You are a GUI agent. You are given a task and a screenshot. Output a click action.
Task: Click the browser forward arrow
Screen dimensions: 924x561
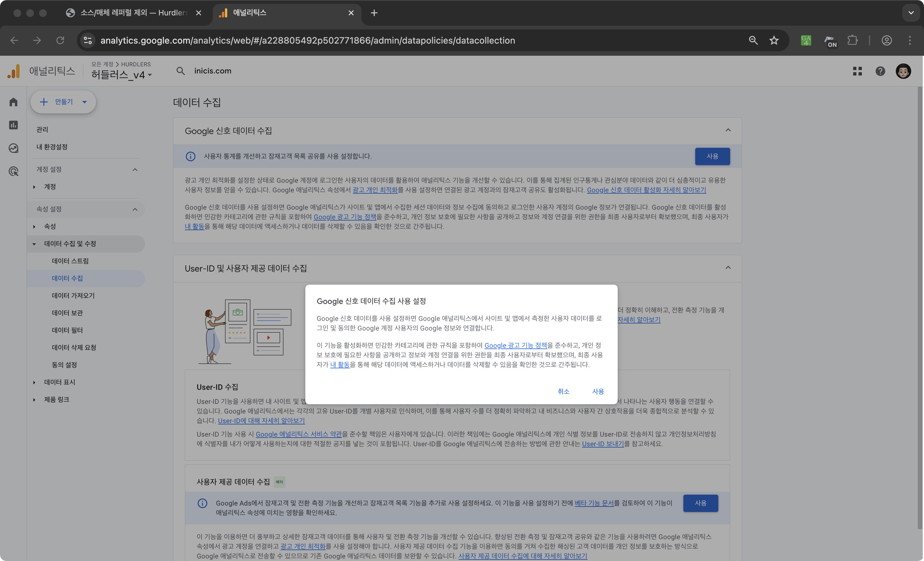[37, 40]
